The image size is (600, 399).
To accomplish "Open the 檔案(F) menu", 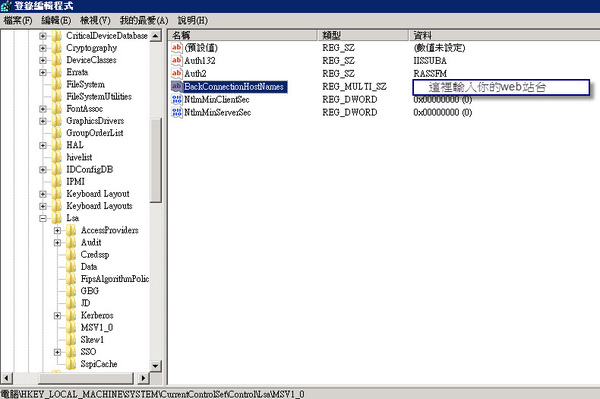I will [x=18, y=20].
